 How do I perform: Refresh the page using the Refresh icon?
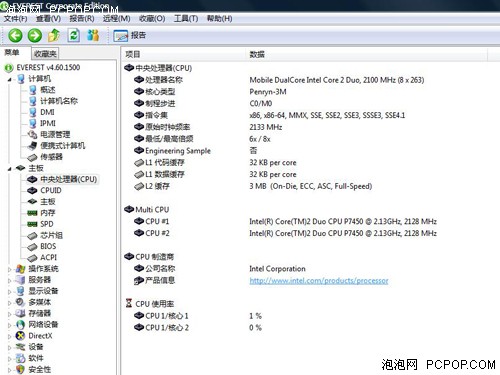click(74, 35)
